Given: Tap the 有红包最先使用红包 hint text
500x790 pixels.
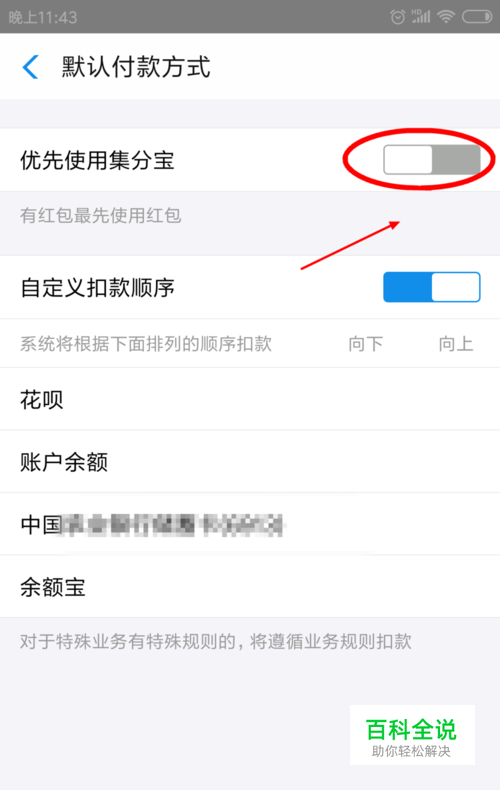Looking at the screenshot, I should coord(100,215).
